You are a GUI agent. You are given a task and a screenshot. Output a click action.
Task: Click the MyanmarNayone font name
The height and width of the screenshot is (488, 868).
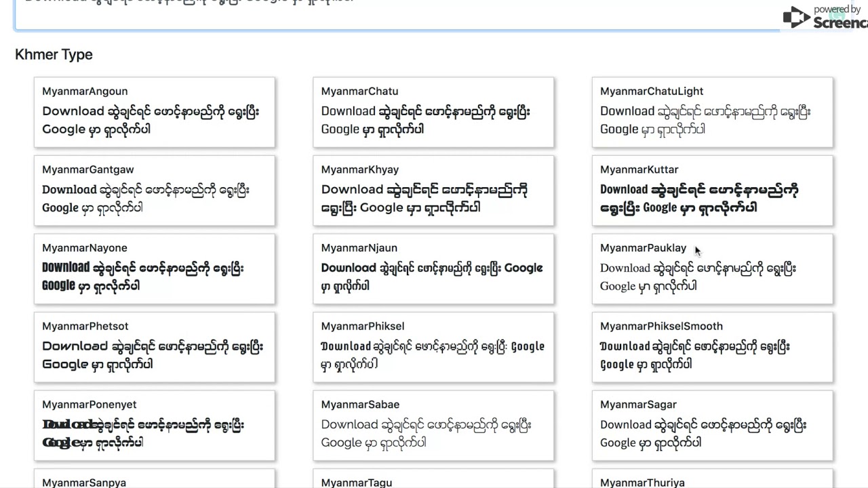[x=85, y=248]
